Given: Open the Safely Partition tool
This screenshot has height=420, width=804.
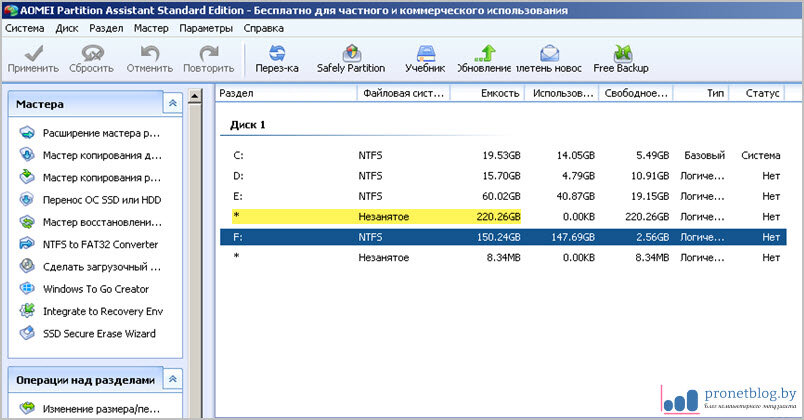Looking at the screenshot, I should (x=351, y=53).
